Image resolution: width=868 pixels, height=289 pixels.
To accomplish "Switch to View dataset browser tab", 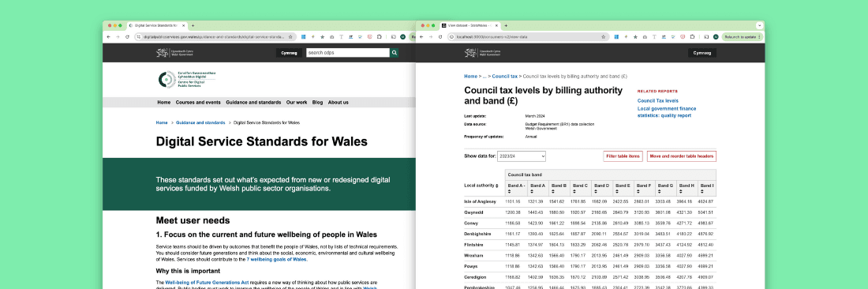I will (470, 25).
